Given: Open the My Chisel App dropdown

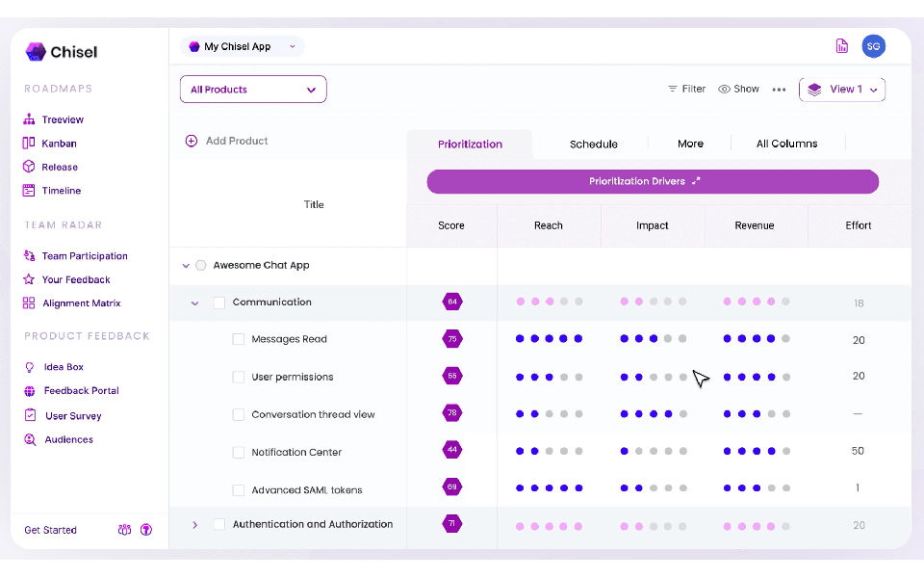Looking at the screenshot, I should pyautogui.click(x=243, y=46).
